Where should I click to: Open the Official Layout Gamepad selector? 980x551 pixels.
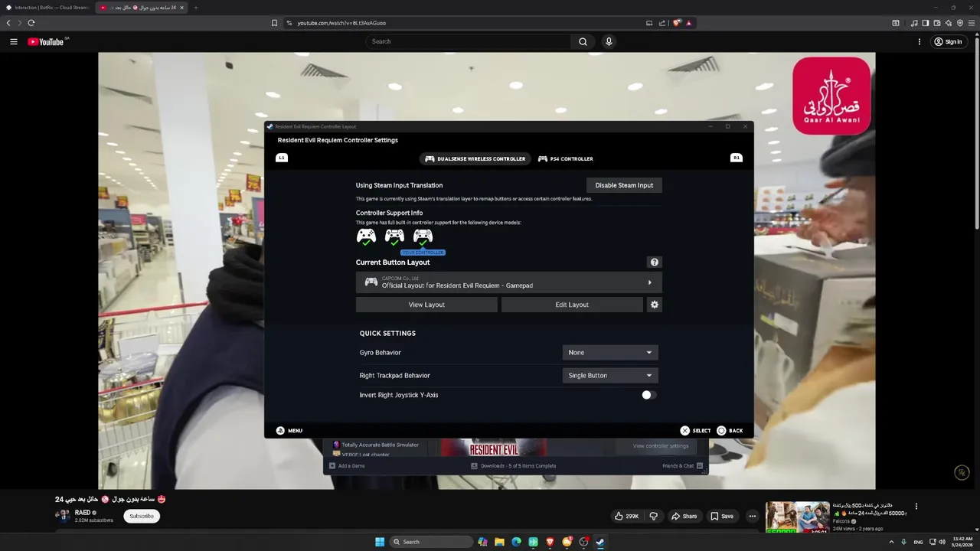pyautogui.click(x=509, y=282)
